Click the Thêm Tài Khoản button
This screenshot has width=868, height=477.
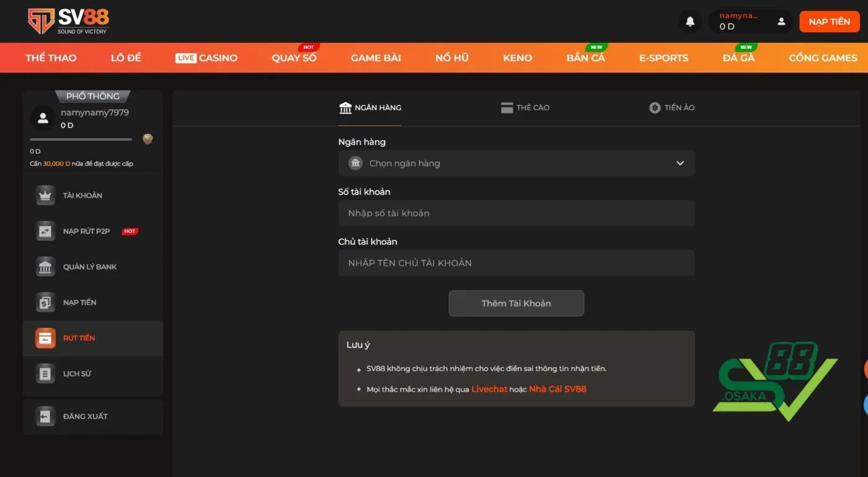(x=516, y=304)
